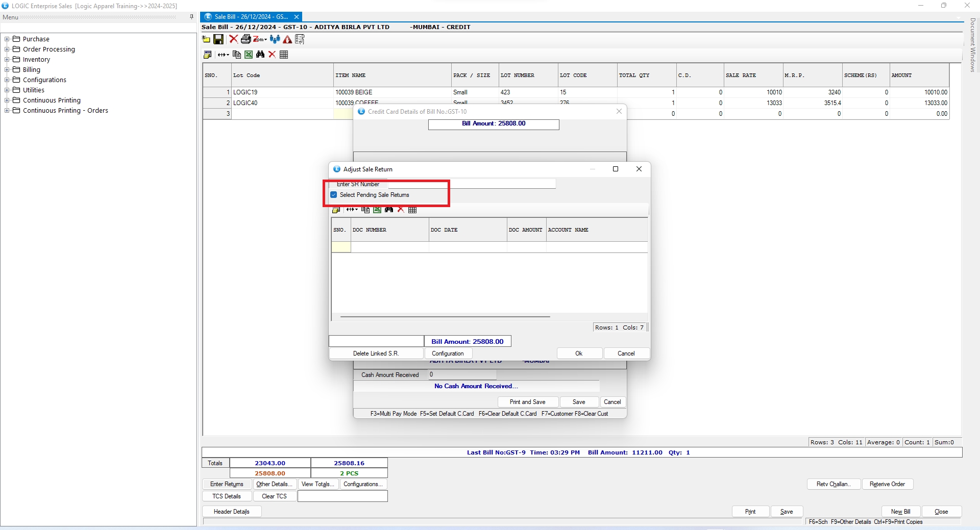Click the printer icon in the Sale Bill toolbar
The width and height of the screenshot is (980, 530).
point(246,39)
